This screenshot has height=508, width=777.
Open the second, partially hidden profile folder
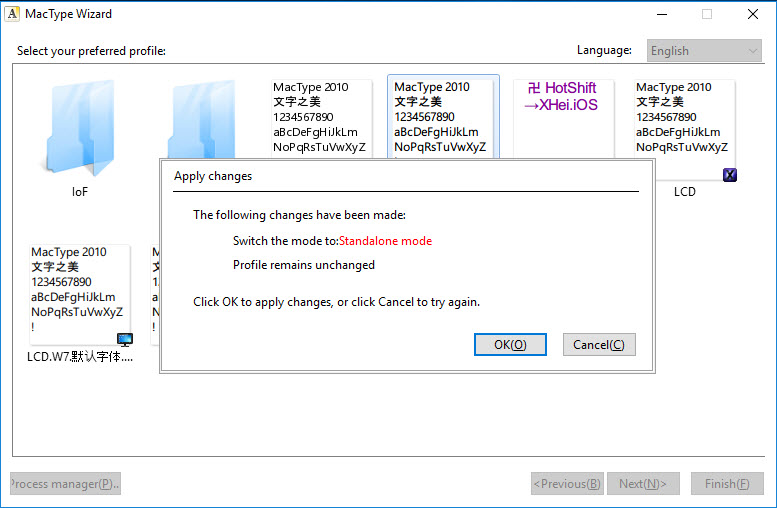(202, 119)
